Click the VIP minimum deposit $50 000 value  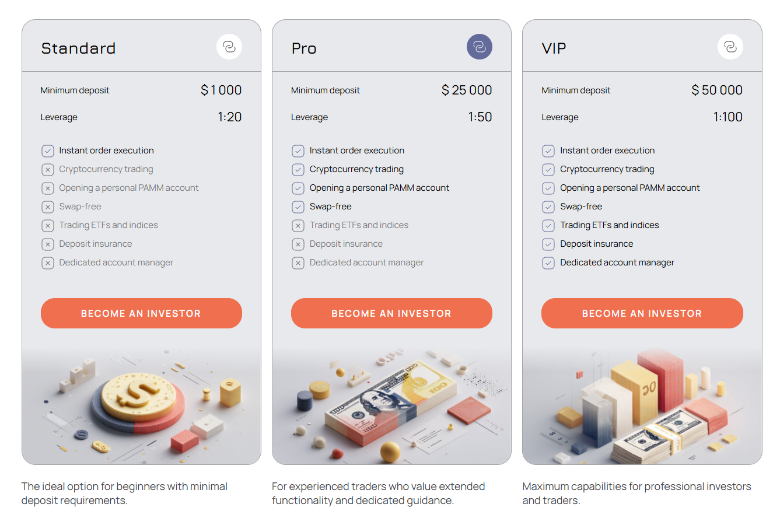[x=716, y=90]
